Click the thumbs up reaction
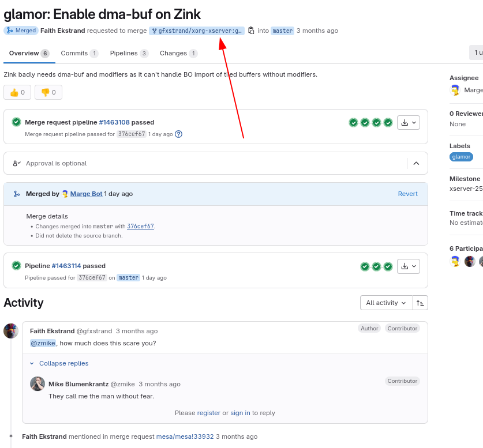Image resolution: width=483 pixels, height=448 pixels. pos(17,92)
